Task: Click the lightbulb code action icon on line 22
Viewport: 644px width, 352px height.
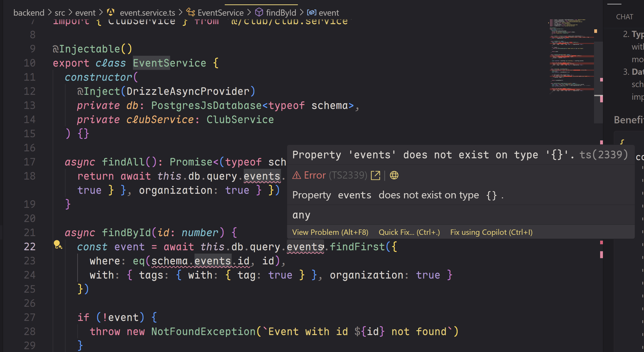Action: coord(57,244)
